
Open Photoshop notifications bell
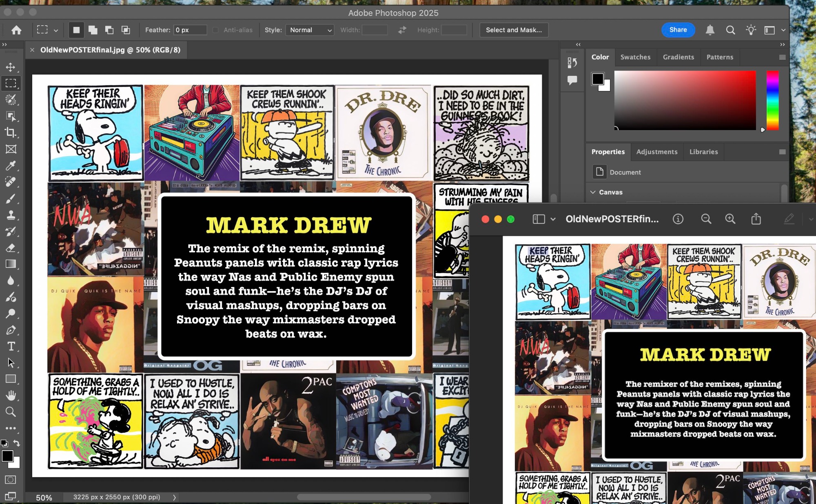710,30
